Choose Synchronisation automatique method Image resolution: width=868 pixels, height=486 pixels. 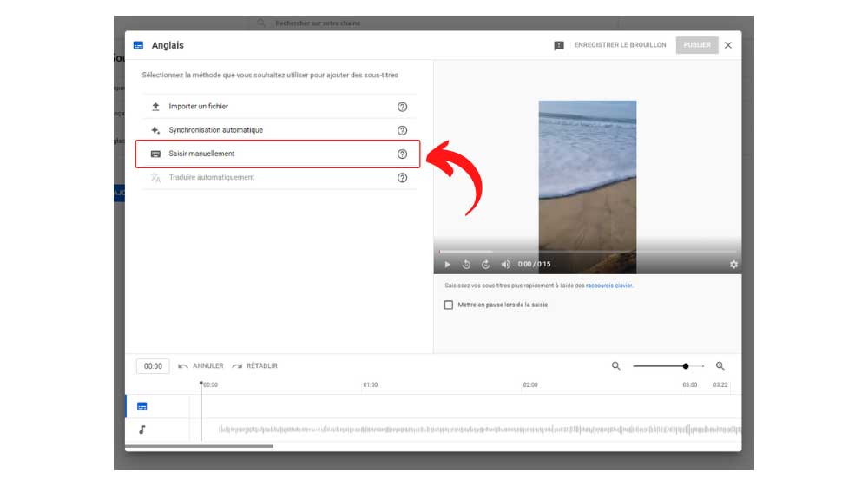pyautogui.click(x=279, y=130)
